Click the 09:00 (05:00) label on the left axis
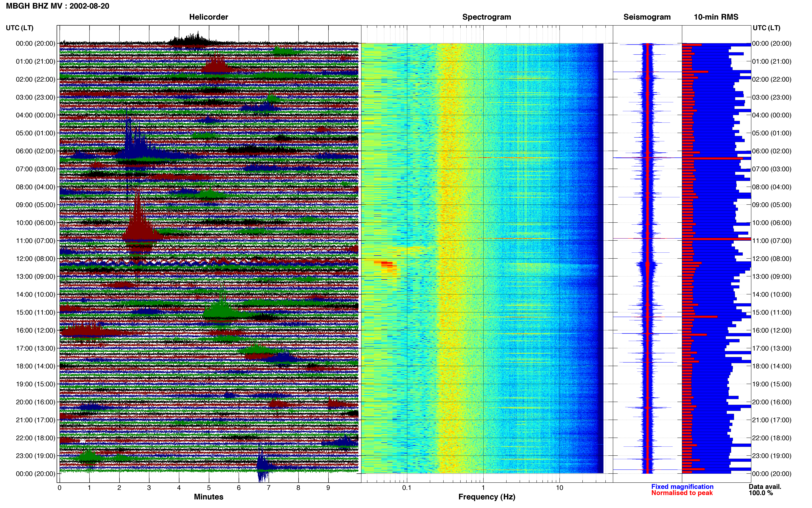The width and height of the screenshot is (812, 508). pyautogui.click(x=36, y=205)
